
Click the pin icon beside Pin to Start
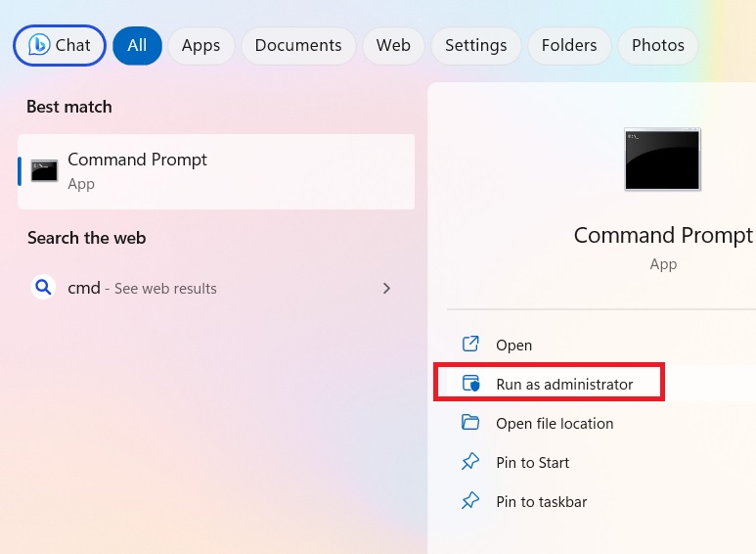coord(470,461)
